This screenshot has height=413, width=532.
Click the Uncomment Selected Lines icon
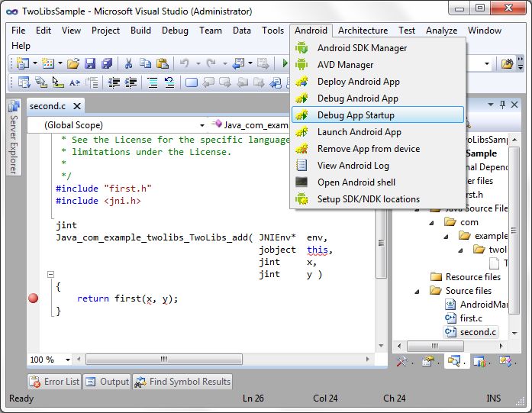(x=169, y=82)
